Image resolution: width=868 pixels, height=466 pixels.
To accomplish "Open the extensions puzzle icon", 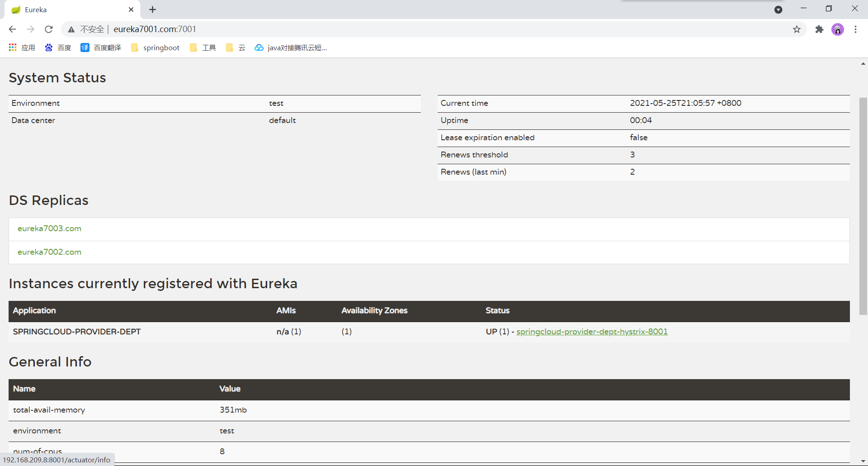I will tap(819, 29).
